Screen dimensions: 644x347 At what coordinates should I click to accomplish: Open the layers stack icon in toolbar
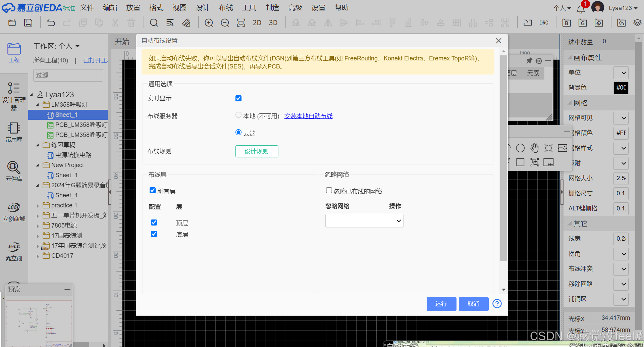click(637, 23)
